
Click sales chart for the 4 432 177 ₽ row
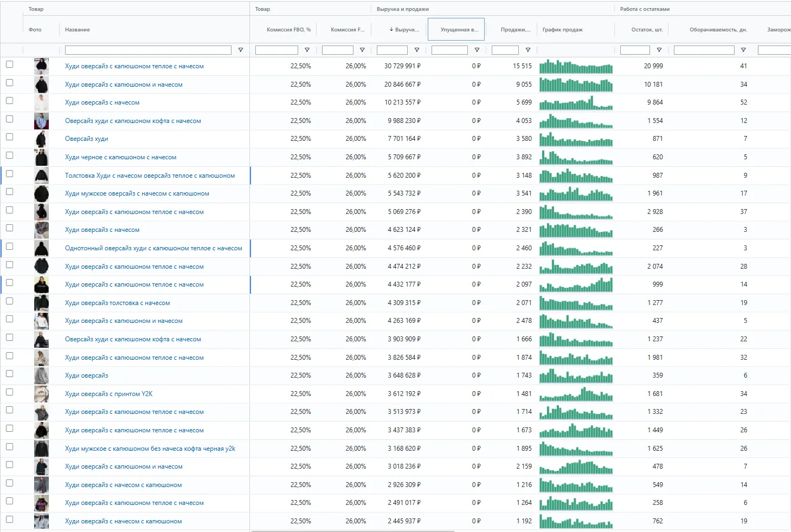pos(576,285)
